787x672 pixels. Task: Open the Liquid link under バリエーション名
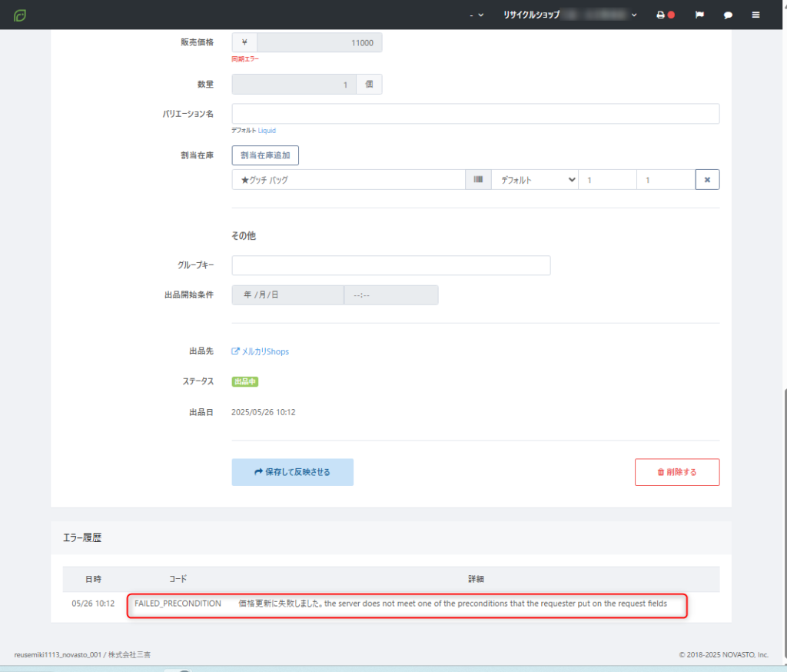point(267,131)
